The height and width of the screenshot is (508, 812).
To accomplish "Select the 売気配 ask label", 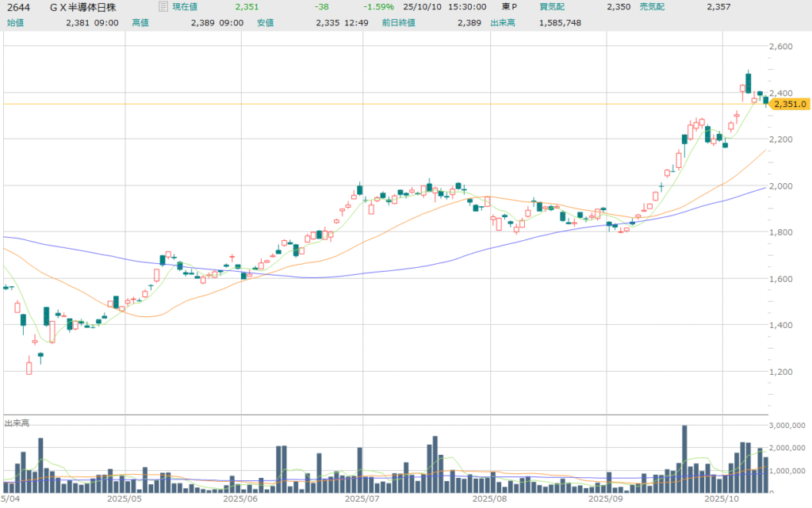I will point(652,7).
